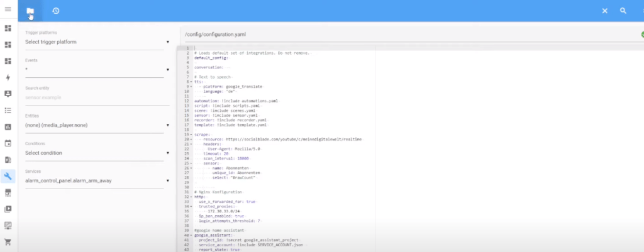Expand the Select trigger platform dropdown

click(97, 42)
